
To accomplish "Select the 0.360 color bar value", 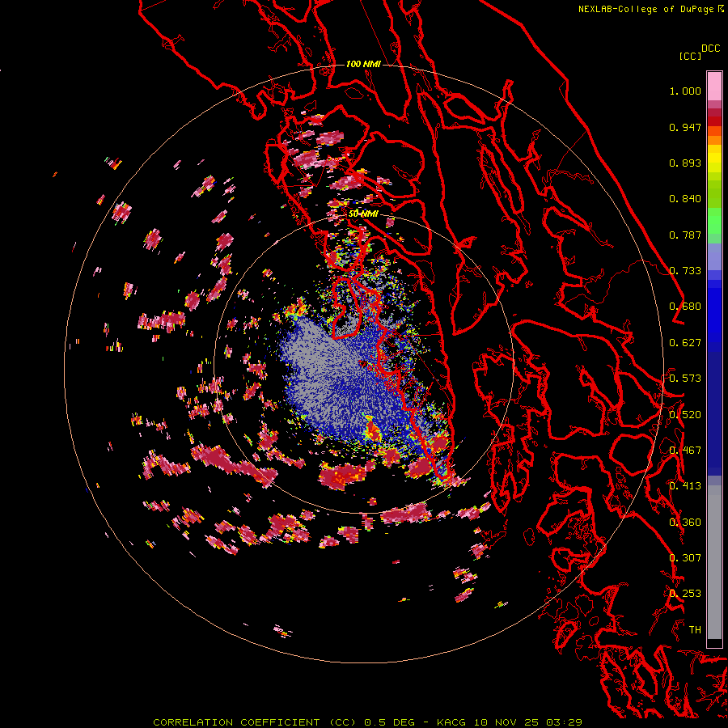I will click(x=685, y=523).
